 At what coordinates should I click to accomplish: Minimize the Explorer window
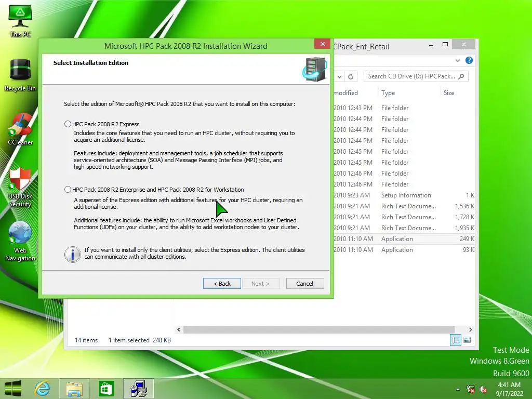pyautogui.click(x=431, y=45)
